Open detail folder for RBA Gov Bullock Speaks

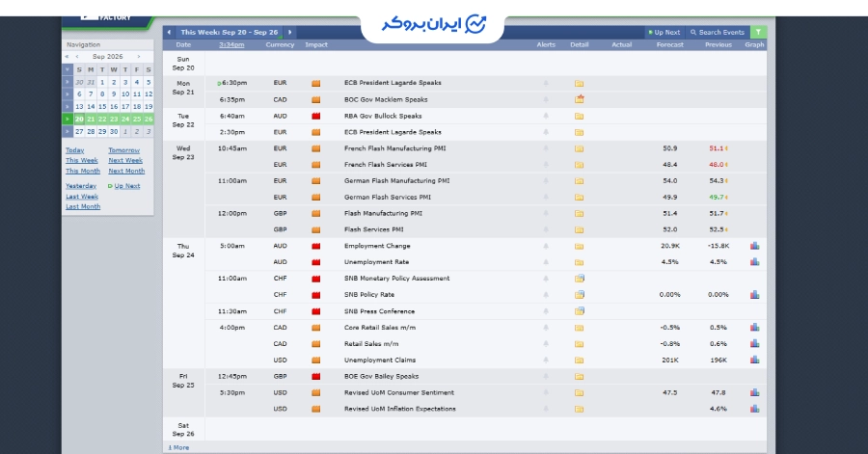[x=579, y=116]
